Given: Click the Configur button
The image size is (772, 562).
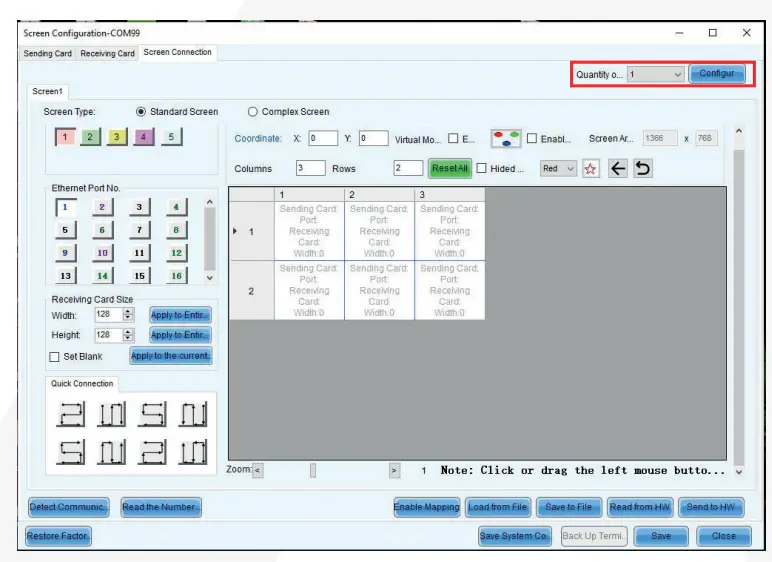Looking at the screenshot, I should (x=717, y=73).
